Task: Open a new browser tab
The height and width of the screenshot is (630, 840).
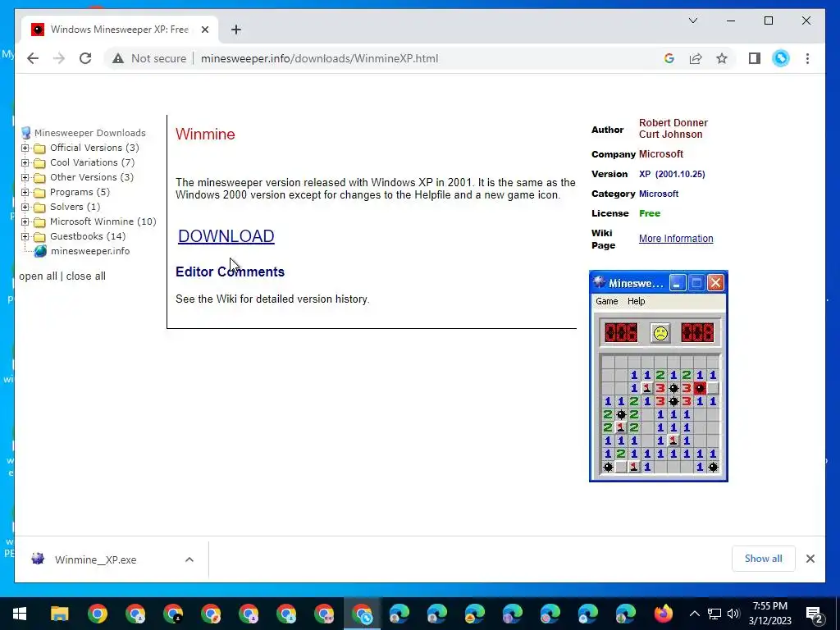Action: click(x=236, y=30)
